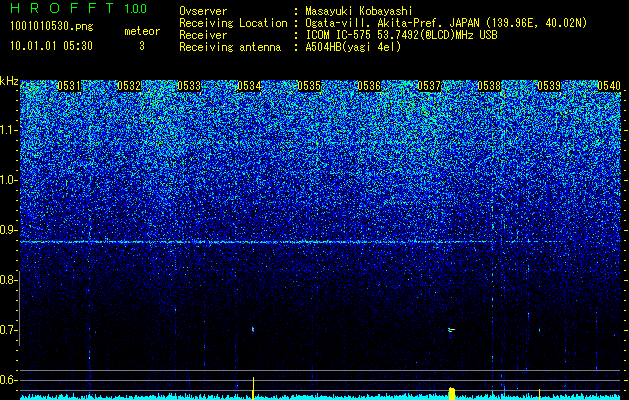Viewport: 629px width, 400px height.
Task: Click the Ovserver label
Action: point(203,11)
